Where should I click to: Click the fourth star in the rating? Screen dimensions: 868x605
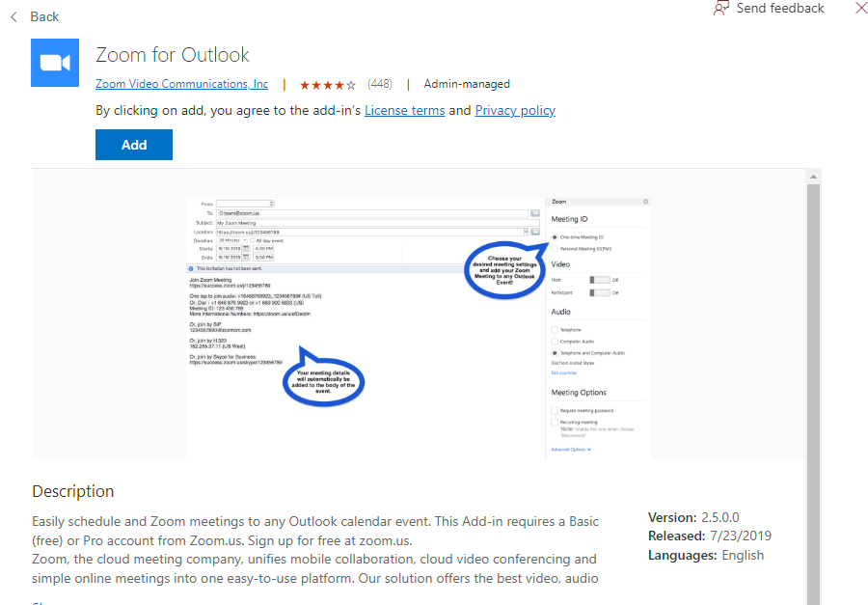pos(337,84)
